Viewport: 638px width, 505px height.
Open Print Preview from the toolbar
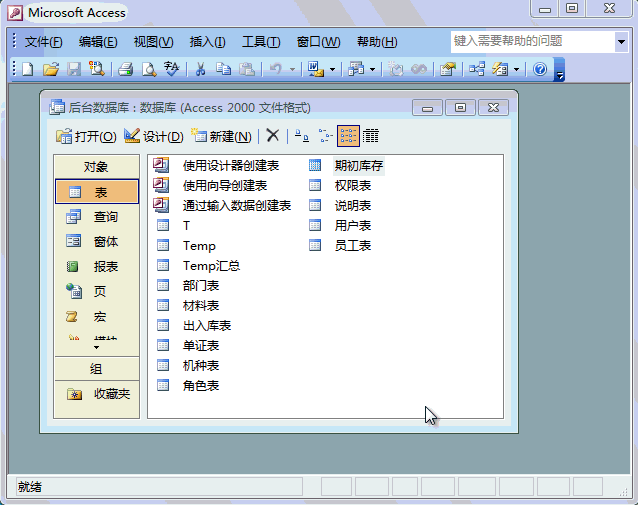point(149,69)
